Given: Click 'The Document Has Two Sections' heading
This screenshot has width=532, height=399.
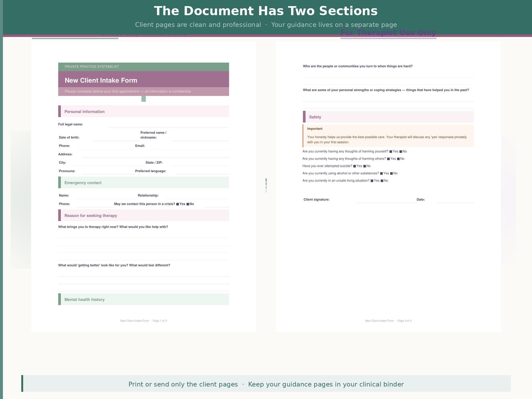Looking at the screenshot, I should coord(266,11).
